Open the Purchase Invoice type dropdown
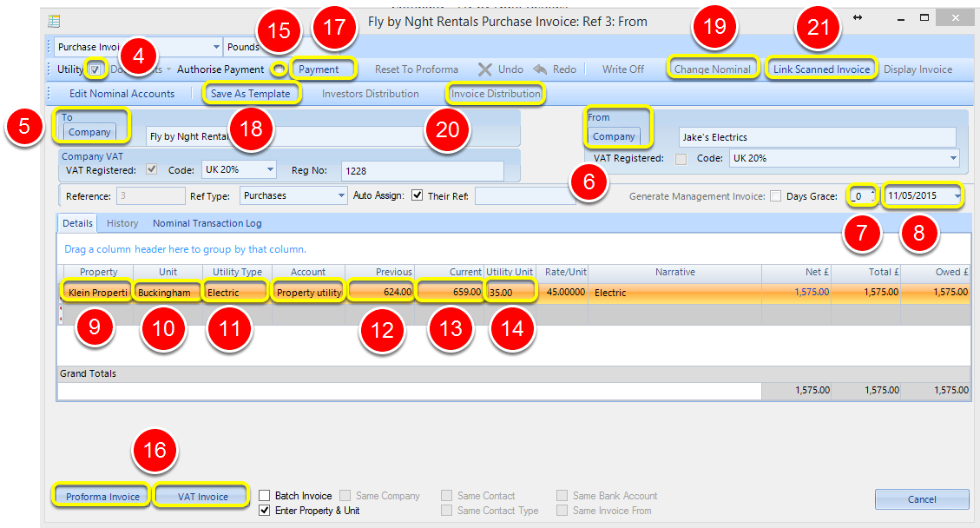This screenshot has height=528, width=980. pos(215,47)
